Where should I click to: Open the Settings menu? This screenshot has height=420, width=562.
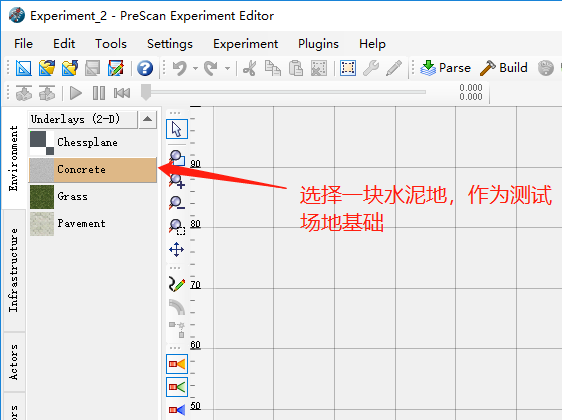[170, 44]
